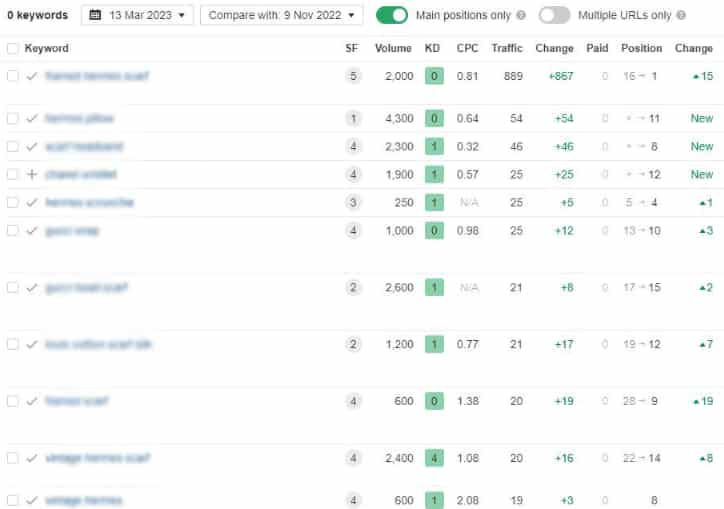Click the SF badge showing 5 in first row
This screenshot has width=724, height=509.
pyautogui.click(x=353, y=76)
